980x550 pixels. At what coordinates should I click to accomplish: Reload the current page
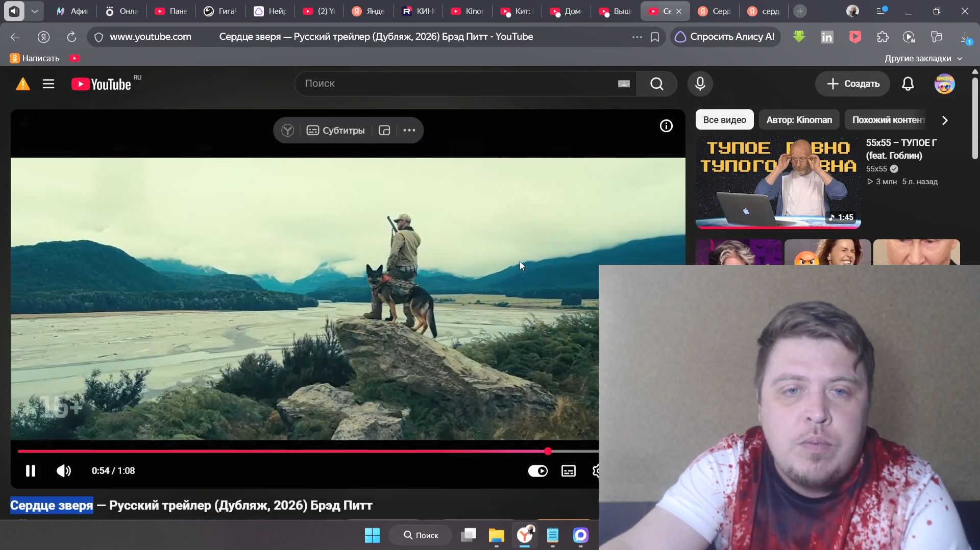click(71, 37)
